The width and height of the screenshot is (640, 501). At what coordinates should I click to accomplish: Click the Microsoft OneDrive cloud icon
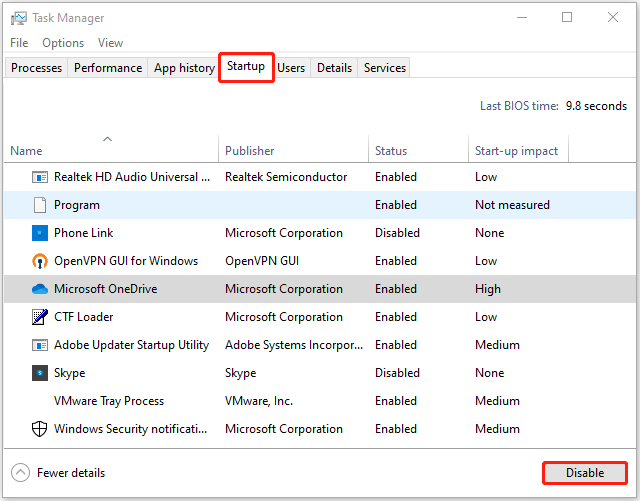(x=40, y=289)
